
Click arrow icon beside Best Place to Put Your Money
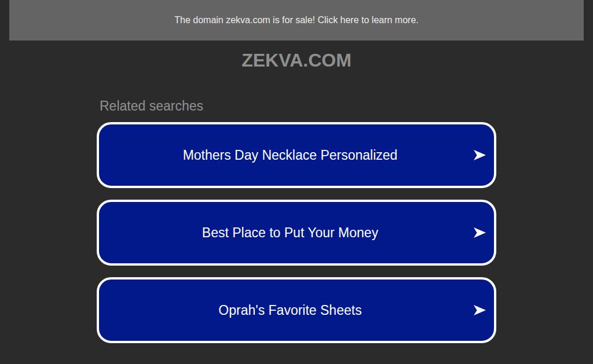(479, 233)
